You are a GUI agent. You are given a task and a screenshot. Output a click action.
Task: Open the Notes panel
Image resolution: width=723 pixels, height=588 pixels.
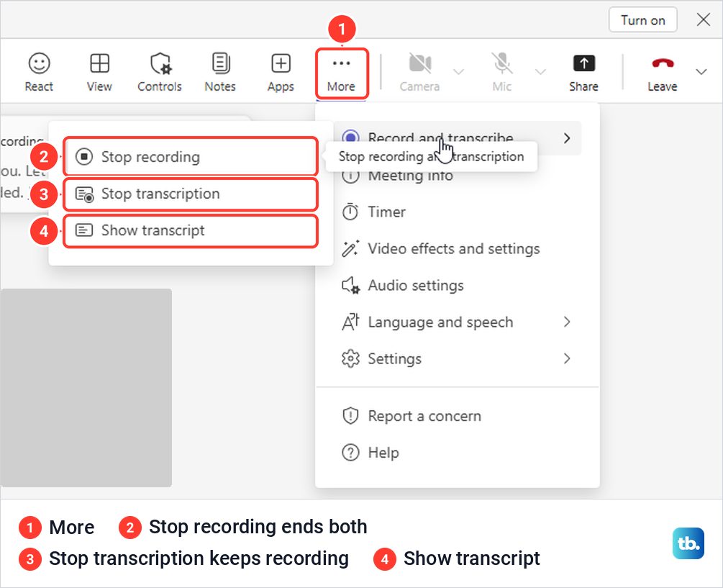[x=220, y=73]
